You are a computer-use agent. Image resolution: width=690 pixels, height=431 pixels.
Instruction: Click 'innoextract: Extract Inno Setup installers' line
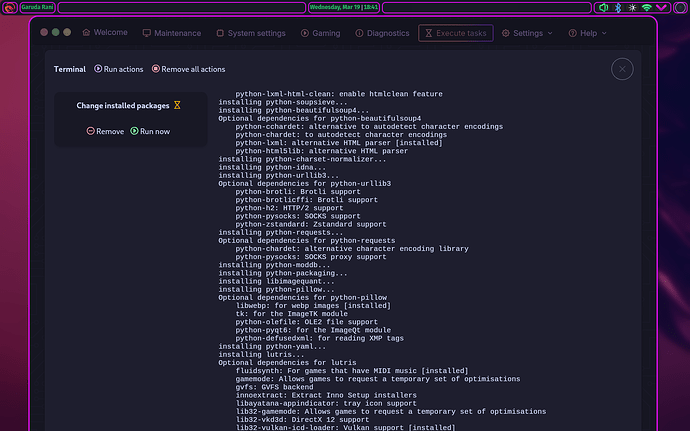326,395
